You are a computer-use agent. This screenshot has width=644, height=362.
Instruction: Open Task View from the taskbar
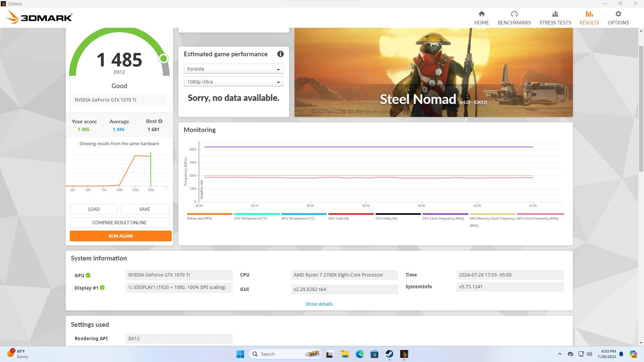(x=330, y=354)
